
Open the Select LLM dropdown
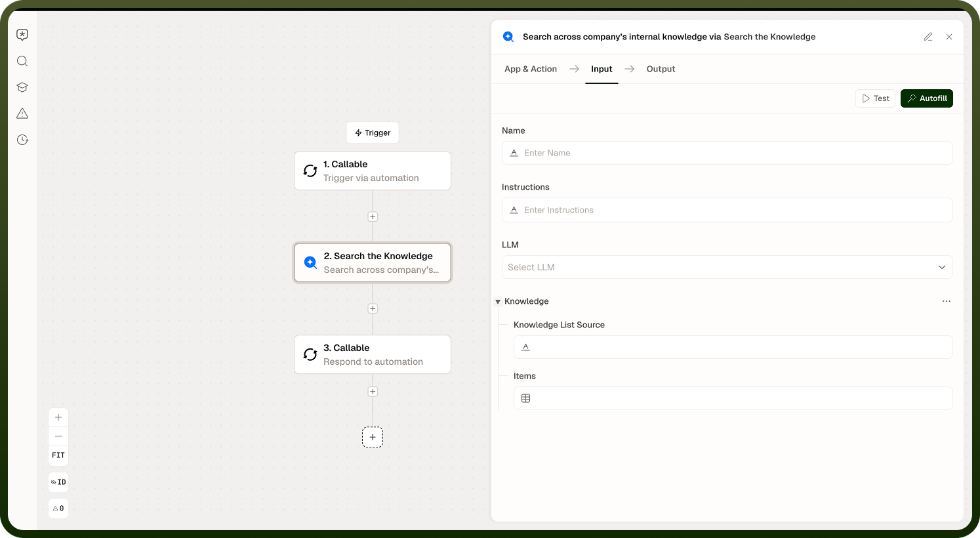727,267
